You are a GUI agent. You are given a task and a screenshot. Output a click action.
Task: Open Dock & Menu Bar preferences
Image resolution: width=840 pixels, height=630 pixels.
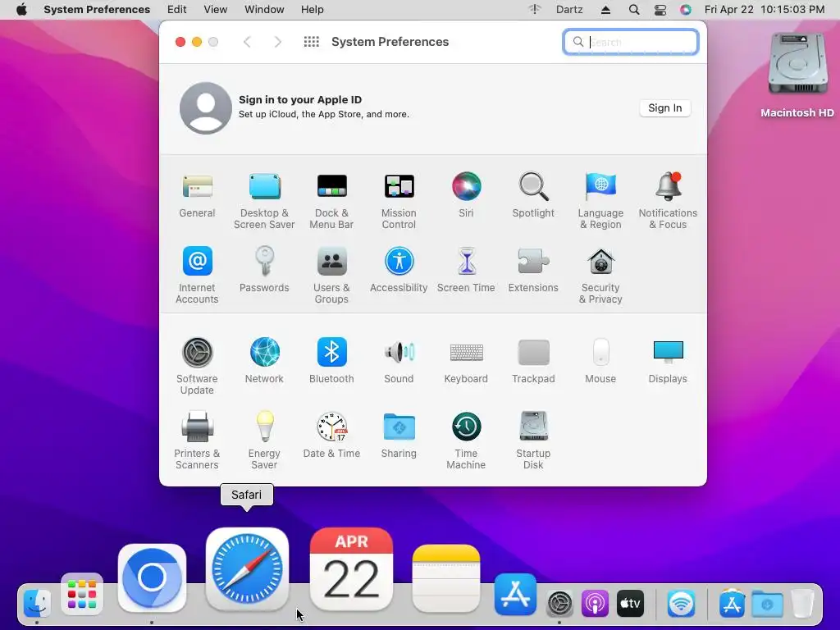point(331,200)
